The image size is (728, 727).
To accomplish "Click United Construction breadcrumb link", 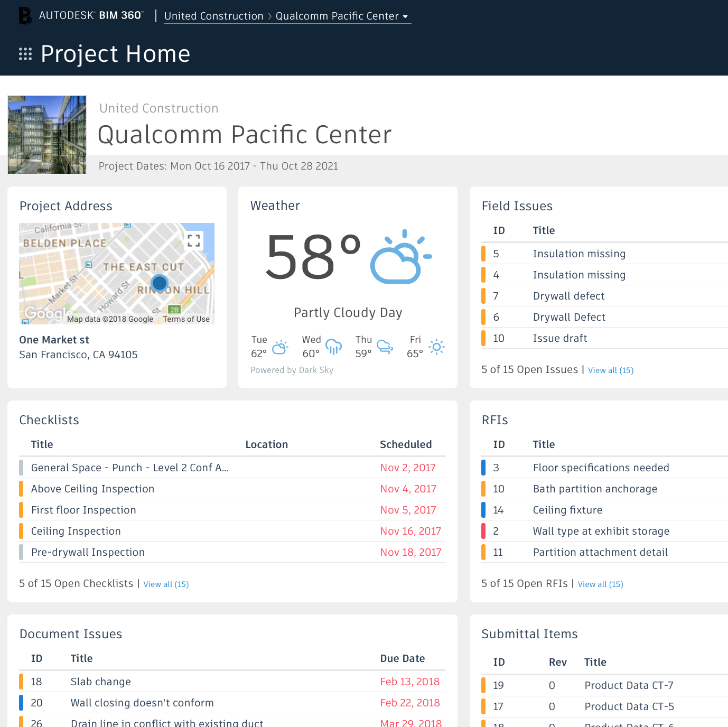I will pyautogui.click(x=214, y=16).
